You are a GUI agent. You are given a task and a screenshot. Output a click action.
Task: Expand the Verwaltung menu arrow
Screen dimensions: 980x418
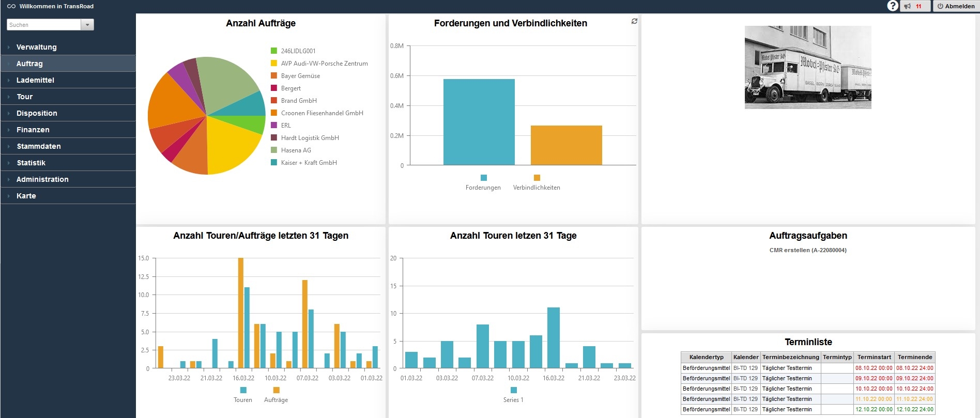coord(9,47)
